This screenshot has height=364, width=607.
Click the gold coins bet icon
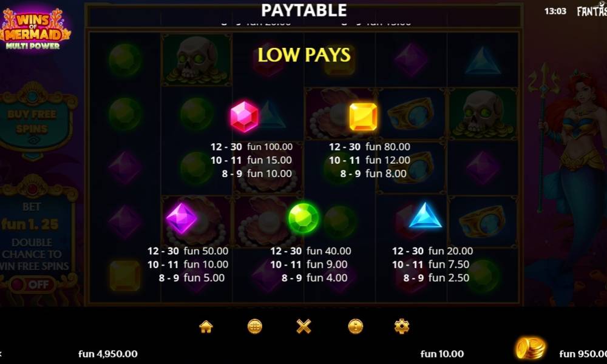pos(530,348)
